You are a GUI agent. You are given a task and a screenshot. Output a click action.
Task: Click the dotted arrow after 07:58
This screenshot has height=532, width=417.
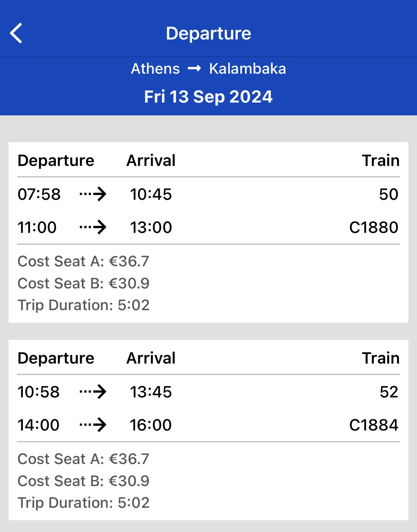93,194
